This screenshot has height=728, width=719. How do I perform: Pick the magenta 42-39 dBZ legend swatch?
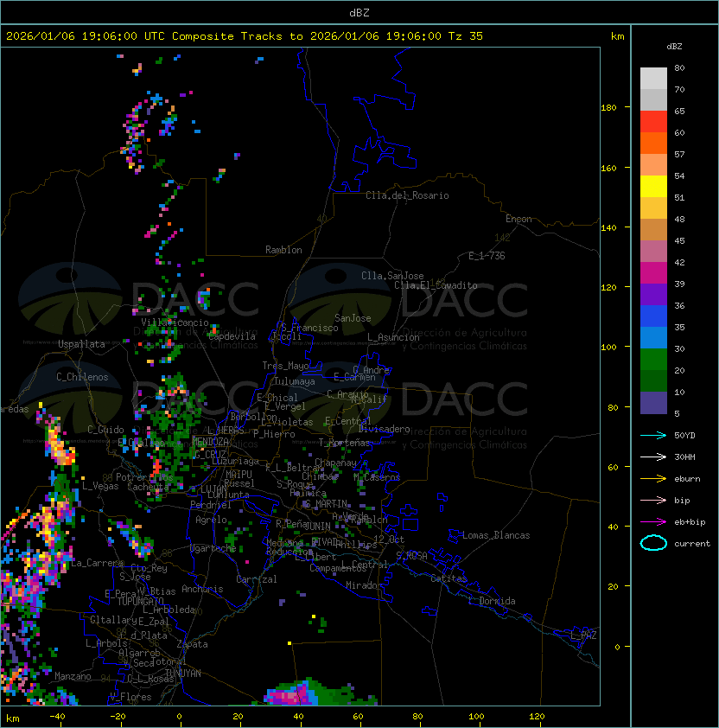[x=653, y=273]
